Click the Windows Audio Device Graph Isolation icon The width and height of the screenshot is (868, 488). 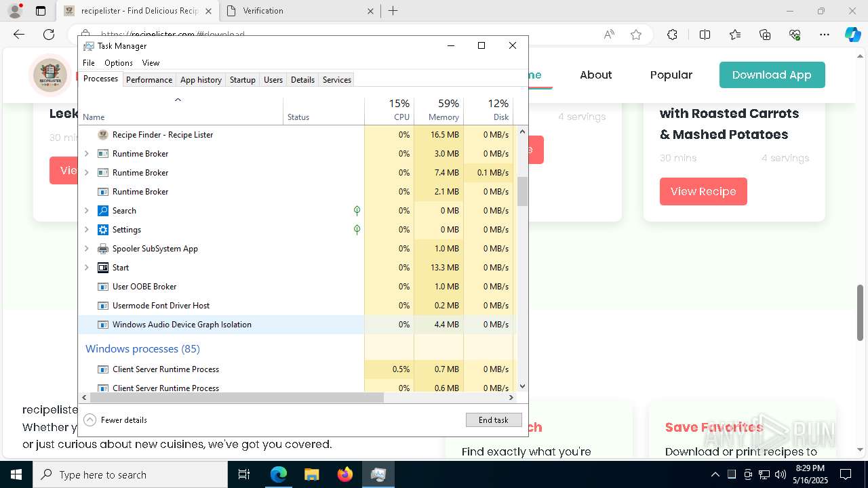pos(103,325)
